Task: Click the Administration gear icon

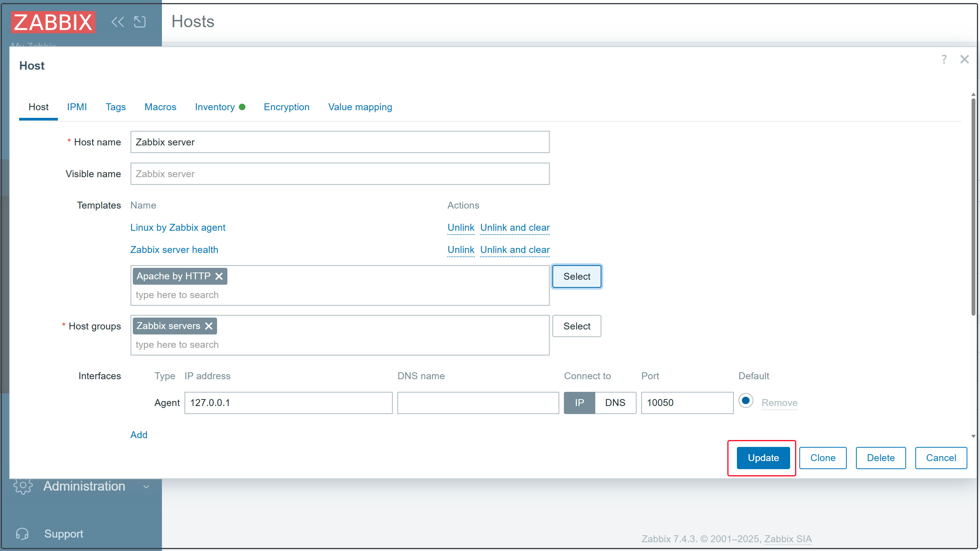Action: pos(23,486)
